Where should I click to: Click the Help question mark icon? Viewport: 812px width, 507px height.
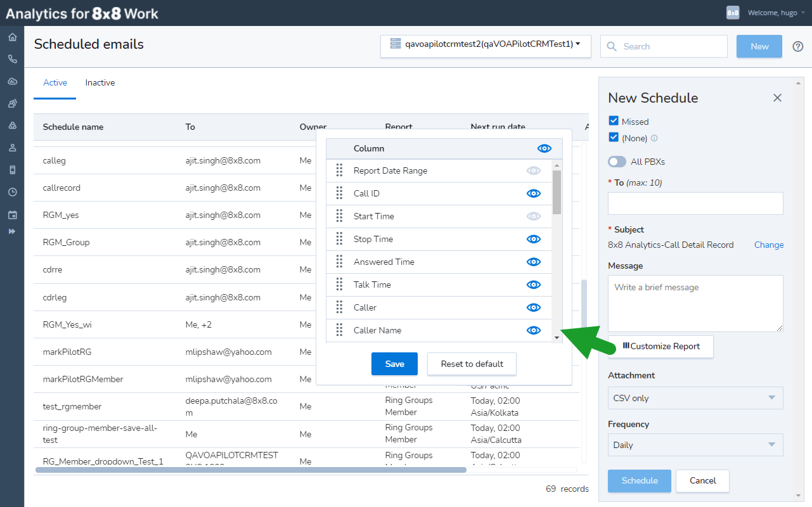[x=797, y=46]
